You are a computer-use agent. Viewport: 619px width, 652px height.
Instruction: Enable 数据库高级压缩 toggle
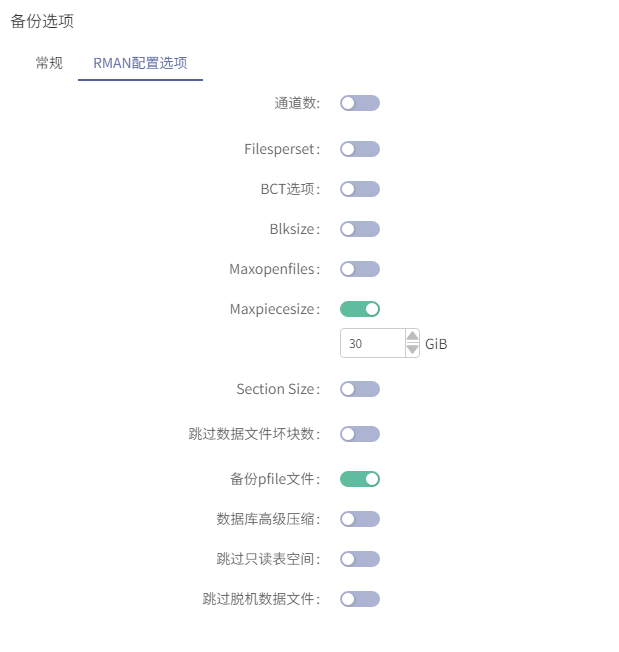360,519
